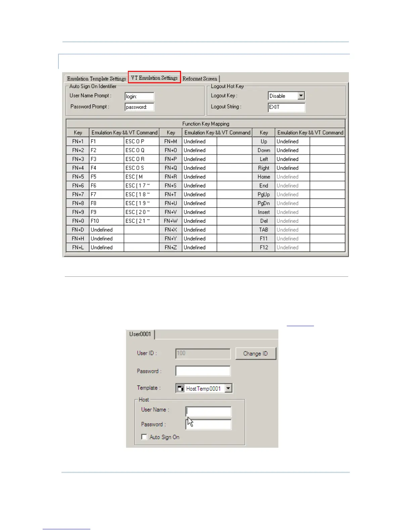
Task: Select Undefined cell in FN+O row
Action: [x=199, y=150]
